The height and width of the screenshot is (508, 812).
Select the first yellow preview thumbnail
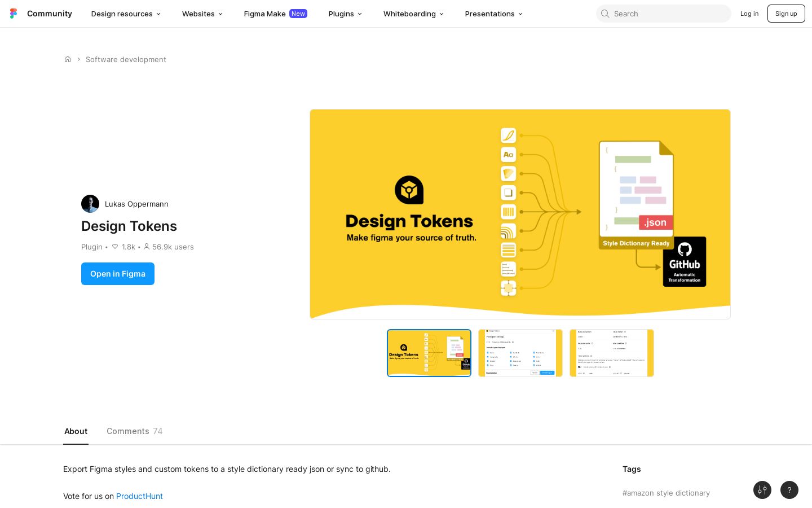pos(429,353)
